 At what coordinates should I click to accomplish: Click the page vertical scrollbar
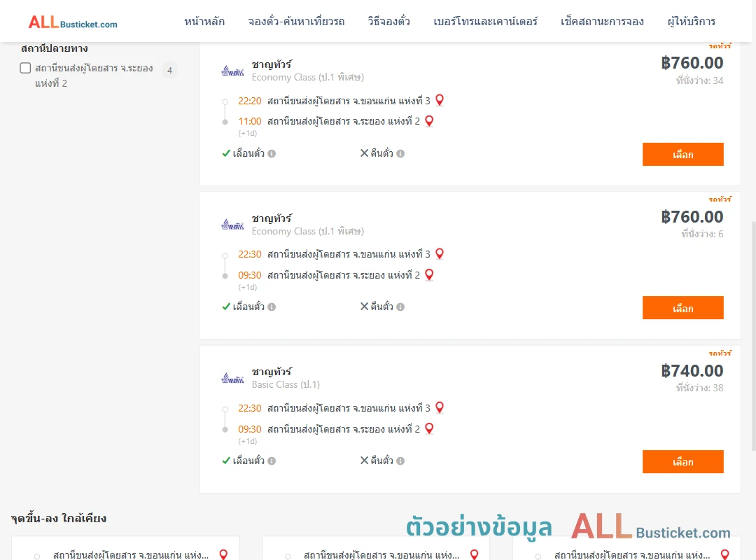point(753,336)
